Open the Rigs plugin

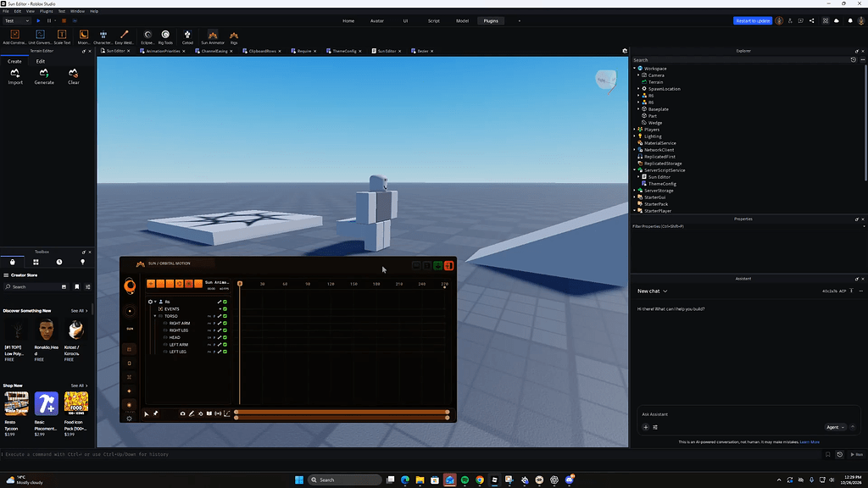pyautogui.click(x=234, y=37)
